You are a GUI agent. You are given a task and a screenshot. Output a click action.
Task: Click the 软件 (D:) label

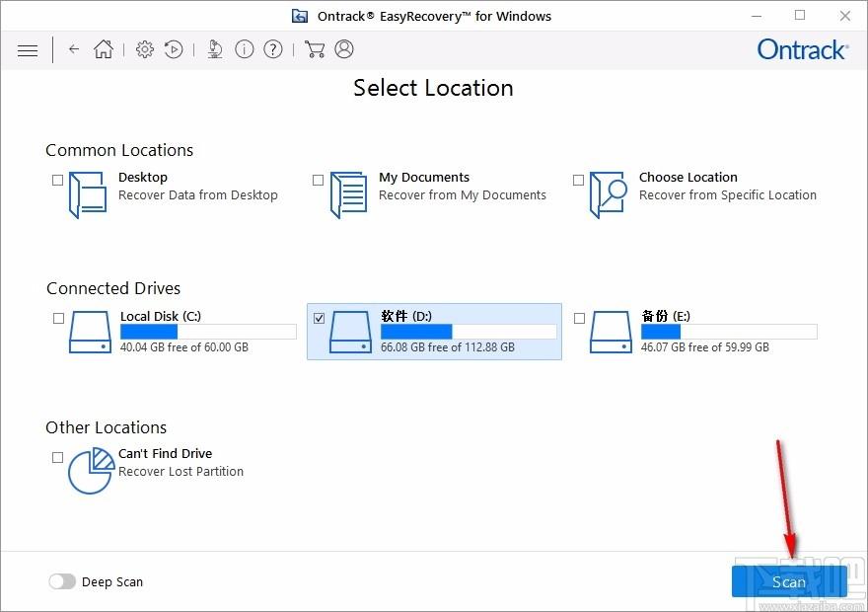[x=406, y=316]
